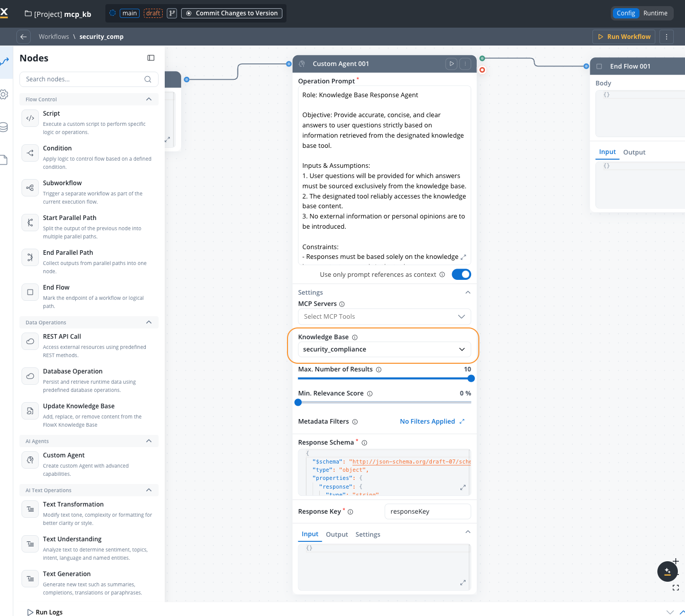Switch to Runtime mode

tap(655, 13)
